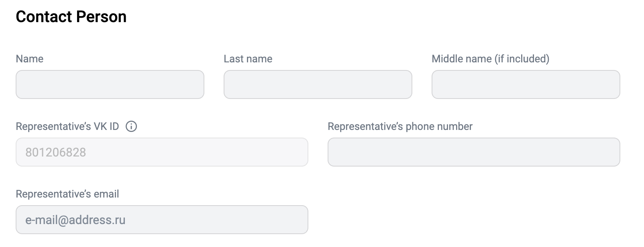Click the 'Representative's VK ID' label text
This screenshot has width=644, height=247.
(67, 126)
